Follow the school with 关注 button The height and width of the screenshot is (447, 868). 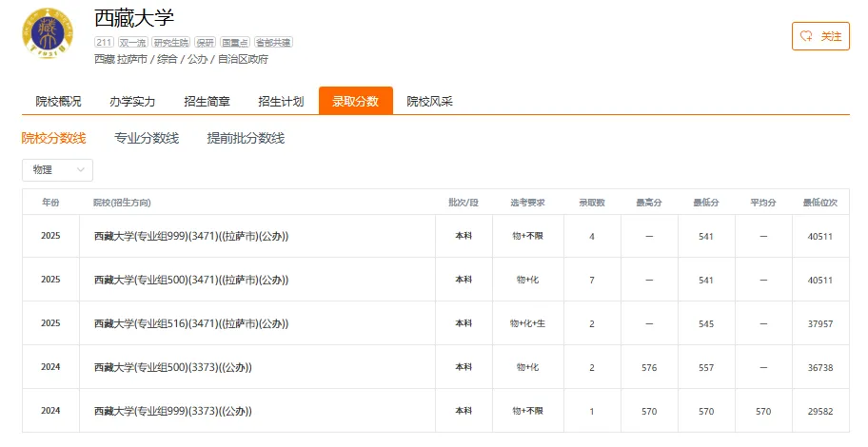(x=820, y=36)
